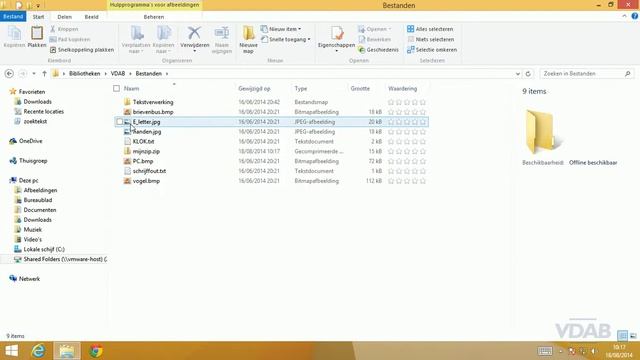
Task: Rate schrijffout.txt with three stars
Action: tap(407, 171)
